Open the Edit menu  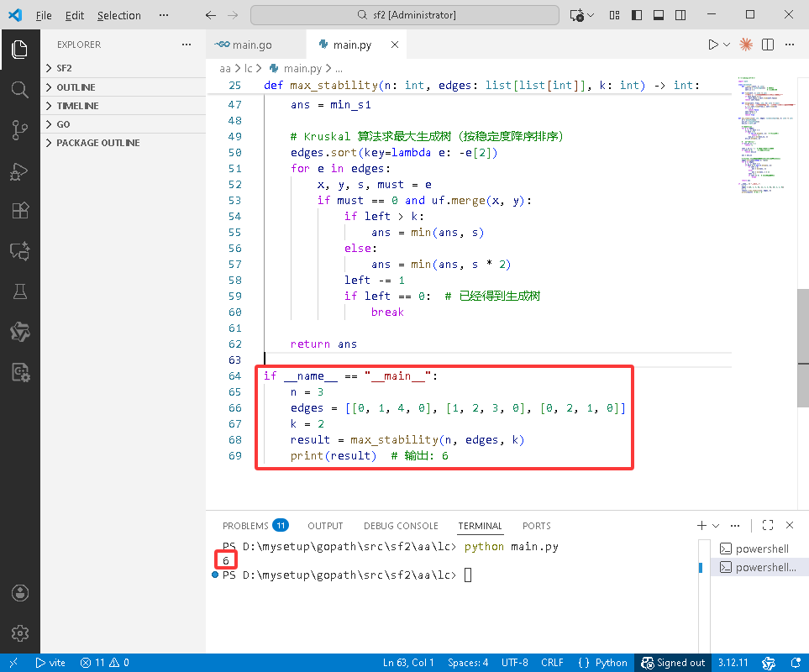(74, 15)
